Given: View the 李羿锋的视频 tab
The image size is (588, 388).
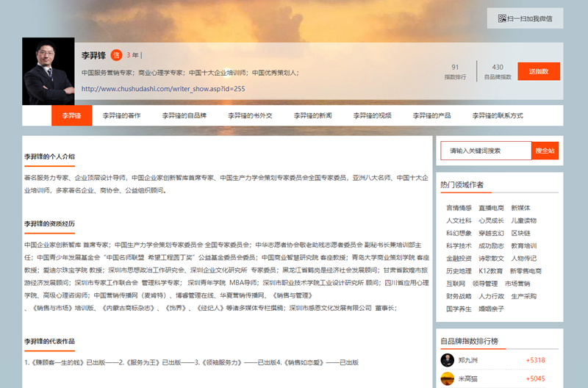Looking at the screenshot, I should coord(372,116).
